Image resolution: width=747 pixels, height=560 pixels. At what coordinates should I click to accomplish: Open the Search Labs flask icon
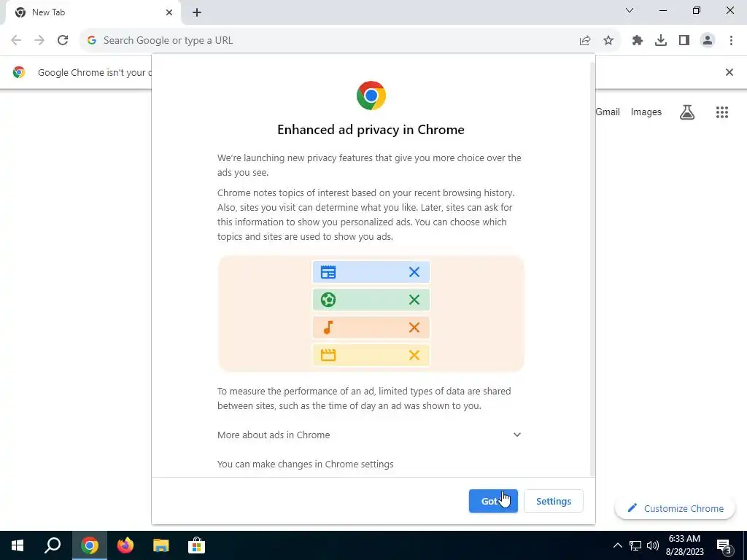[x=687, y=112]
